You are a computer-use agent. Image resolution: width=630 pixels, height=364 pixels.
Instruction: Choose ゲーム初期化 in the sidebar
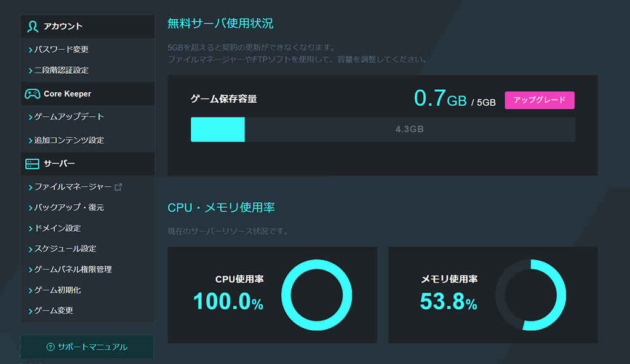57,290
